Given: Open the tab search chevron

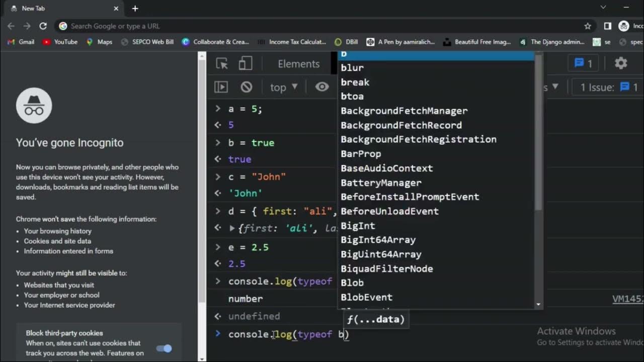Looking at the screenshot, I should pyautogui.click(x=603, y=7).
